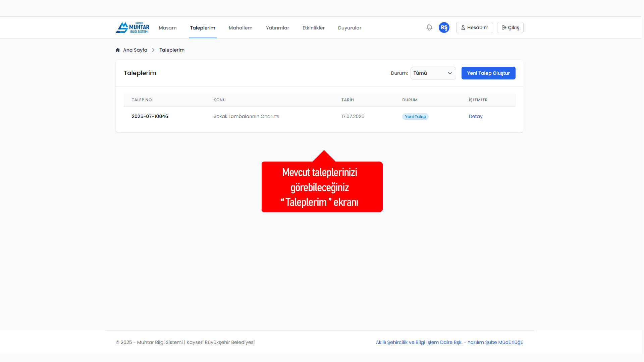Click the date 17.07.2025
Image resolution: width=644 pixels, height=362 pixels.
pos(353,116)
